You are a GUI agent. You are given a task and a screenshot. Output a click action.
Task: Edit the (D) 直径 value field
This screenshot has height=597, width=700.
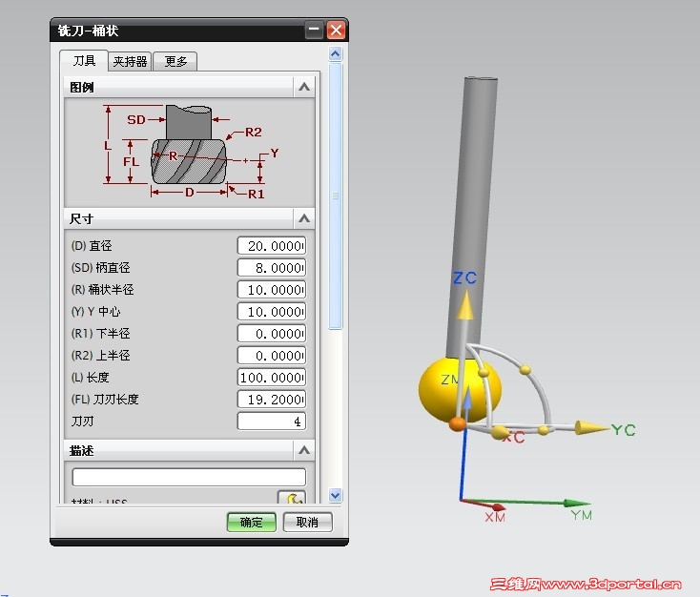click(x=272, y=246)
